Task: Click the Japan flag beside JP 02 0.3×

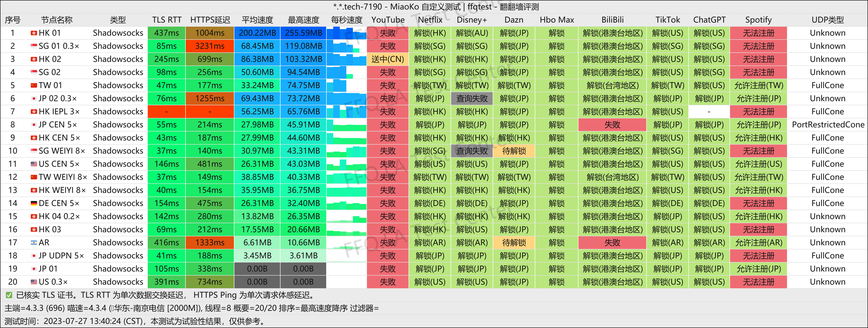Action: pos(34,98)
